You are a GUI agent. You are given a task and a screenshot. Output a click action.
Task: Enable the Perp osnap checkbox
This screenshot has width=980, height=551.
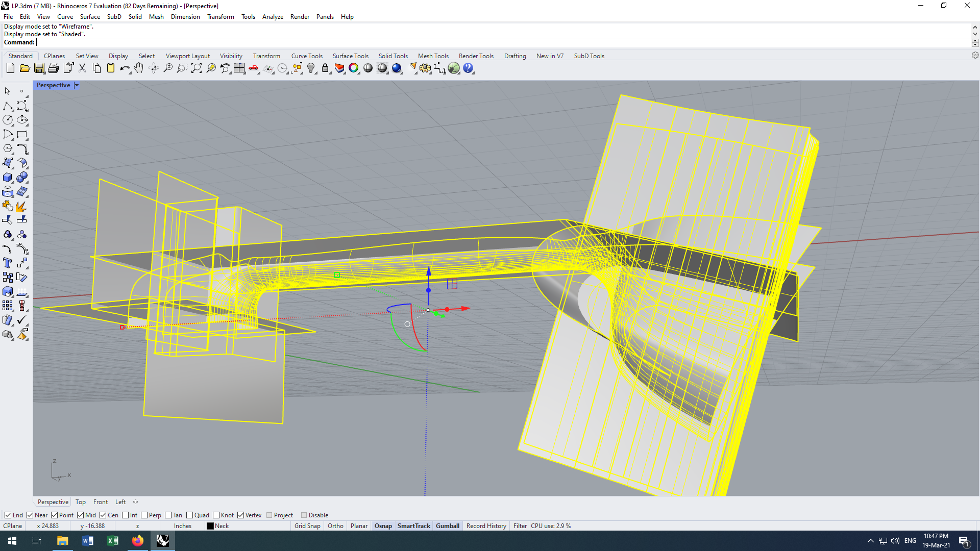[x=144, y=515]
